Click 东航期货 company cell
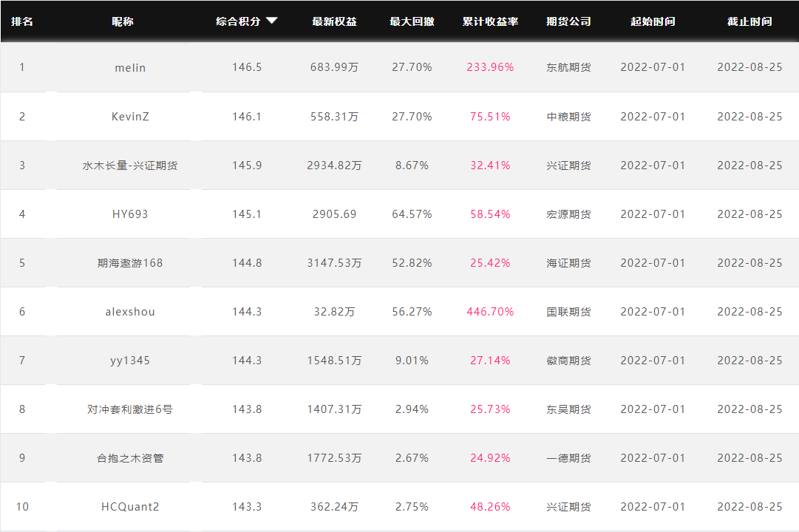 [x=568, y=67]
